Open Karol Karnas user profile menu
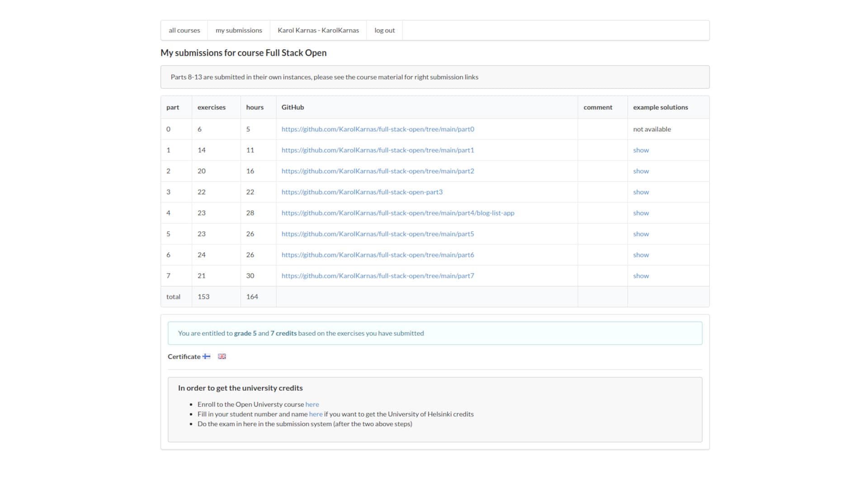The width and height of the screenshot is (868, 488). point(318,30)
